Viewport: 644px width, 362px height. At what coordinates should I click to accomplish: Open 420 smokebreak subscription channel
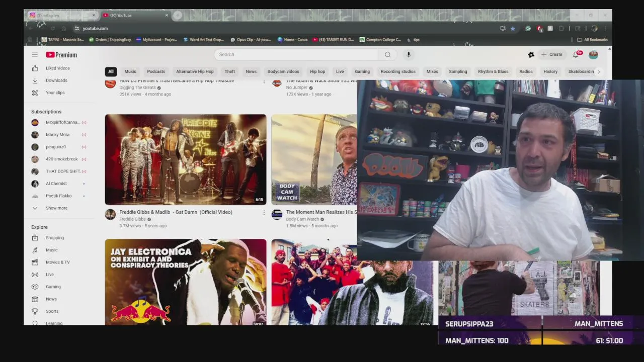[58, 159]
